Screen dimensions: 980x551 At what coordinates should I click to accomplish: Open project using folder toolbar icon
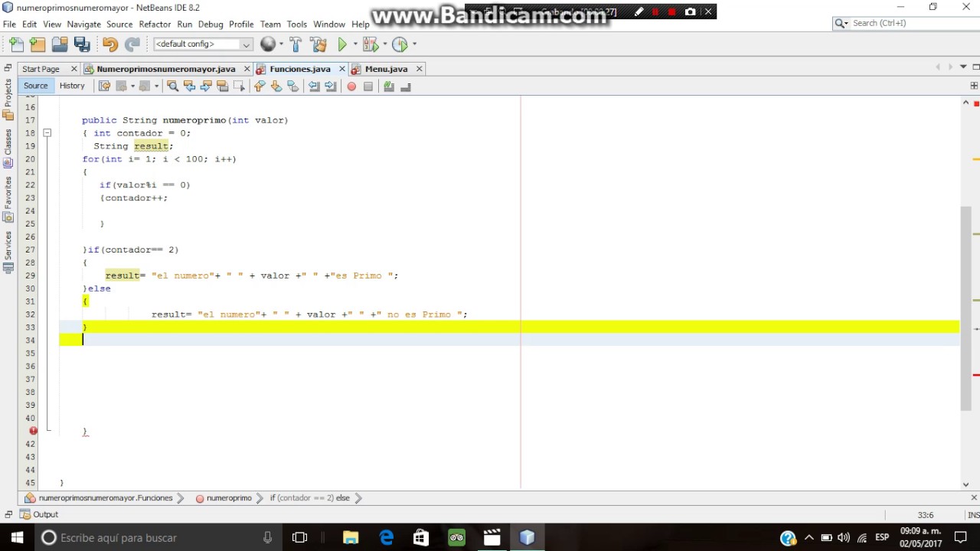point(60,44)
